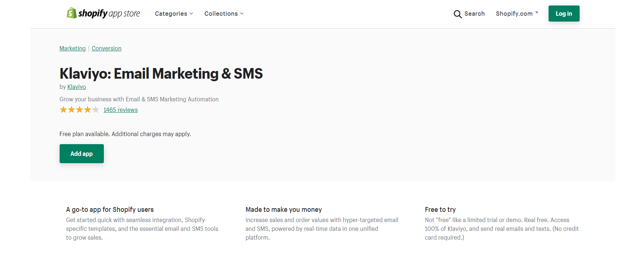Open the Conversion category link
The height and width of the screenshot is (255, 644).
click(106, 48)
